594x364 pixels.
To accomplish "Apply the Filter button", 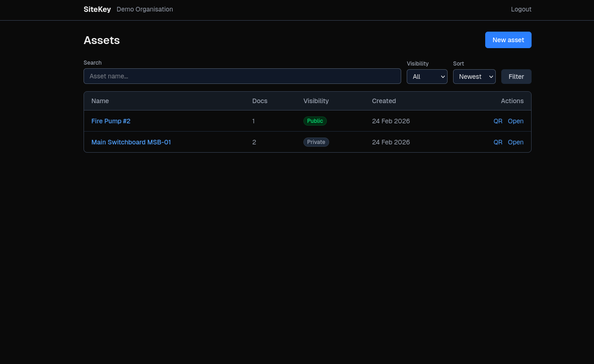I will pyautogui.click(x=516, y=77).
